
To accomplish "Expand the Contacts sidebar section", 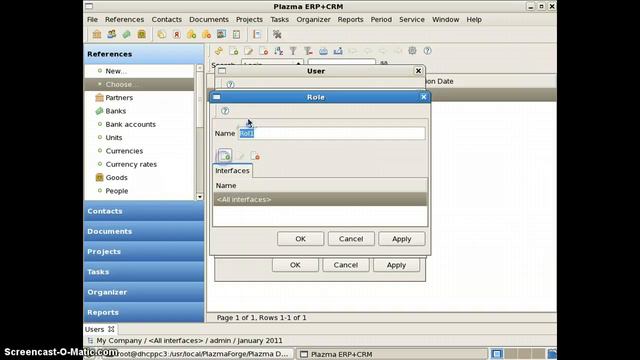I will click(144, 211).
